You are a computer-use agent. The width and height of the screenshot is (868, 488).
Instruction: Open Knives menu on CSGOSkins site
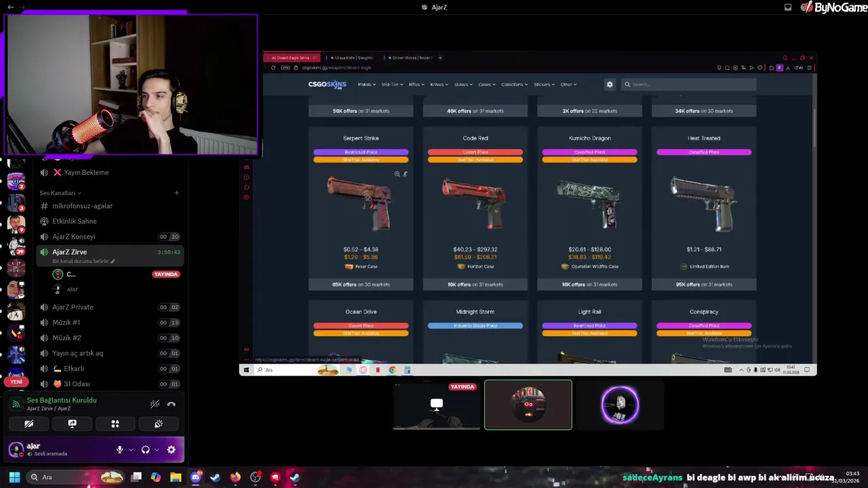click(439, 84)
